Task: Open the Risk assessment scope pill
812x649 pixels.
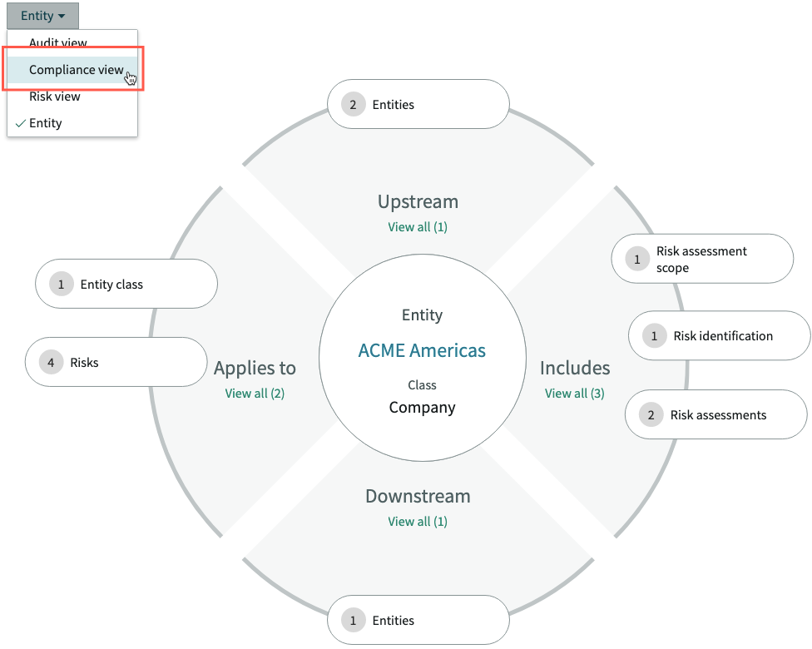Action: tap(702, 259)
